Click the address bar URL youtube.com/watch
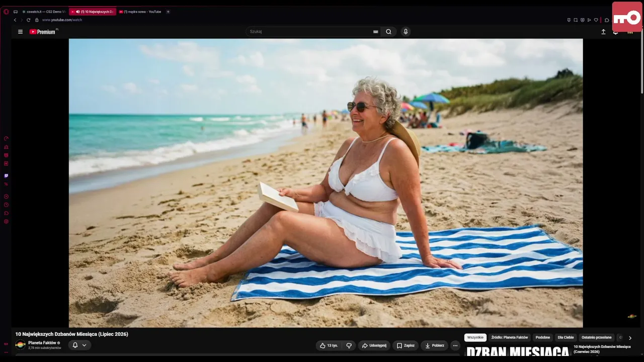 pos(62,20)
